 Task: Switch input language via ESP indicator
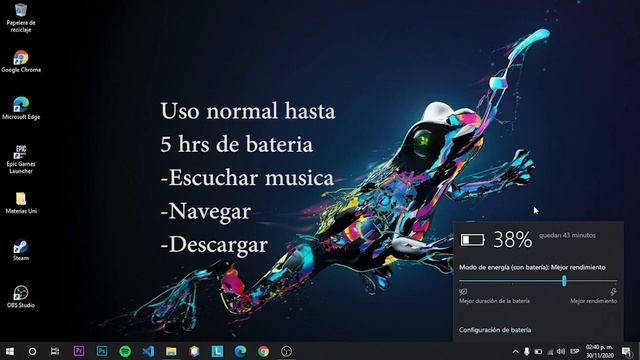(x=574, y=351)
